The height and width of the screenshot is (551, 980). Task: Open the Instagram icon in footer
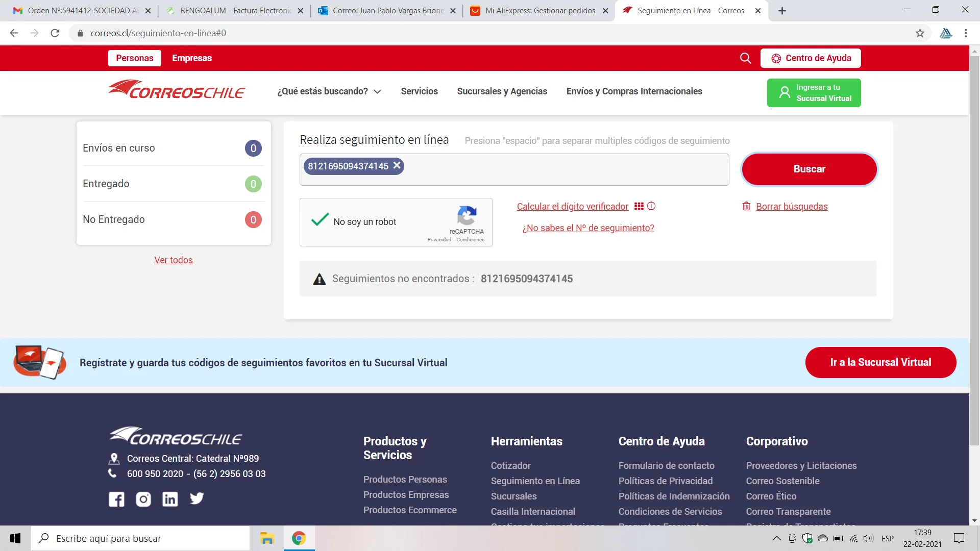point(143,499)
